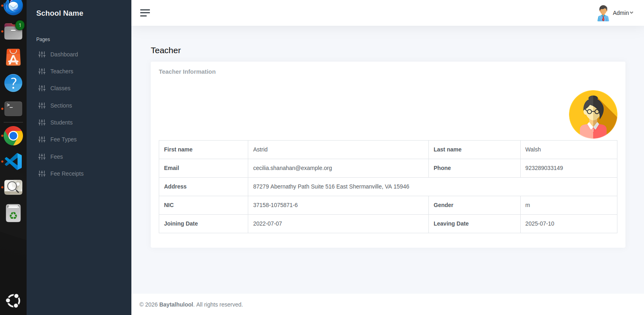Click the Email label cell
Viewport: 644px width, 315px height.
[x=204, y=168]
